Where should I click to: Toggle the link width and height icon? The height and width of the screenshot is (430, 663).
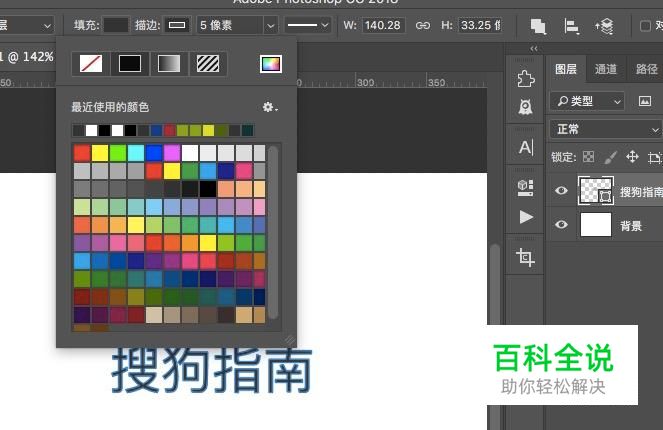click(x=423, y=25)
